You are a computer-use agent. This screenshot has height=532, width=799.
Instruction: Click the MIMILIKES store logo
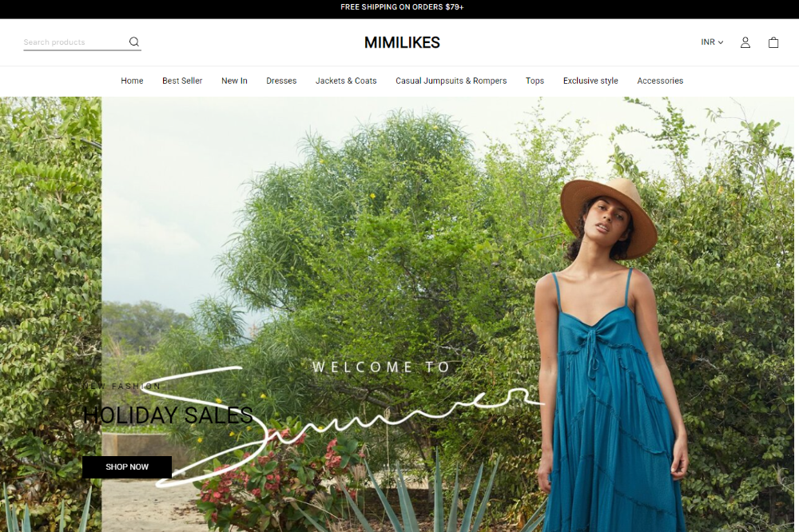tap(402, 43)
